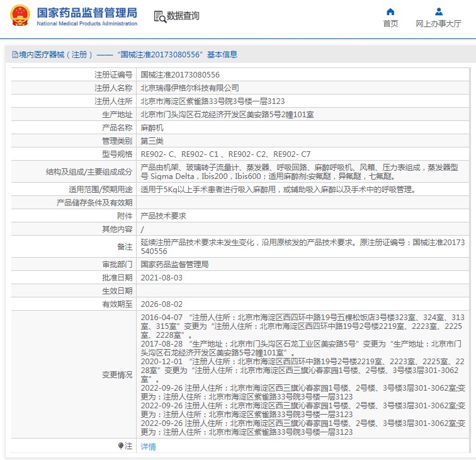Select model specs RE902- C、RE902- C1 value
Viewport: 476px width, 460px height.
[x=225, y=154]
